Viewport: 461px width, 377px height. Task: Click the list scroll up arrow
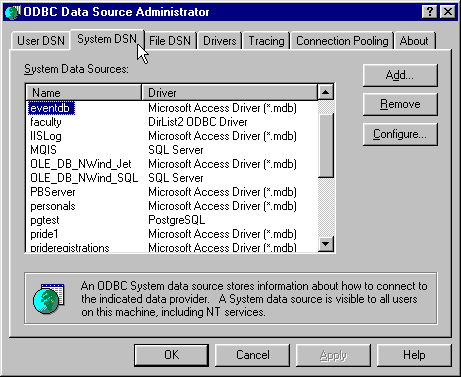[x=326, y=92]
